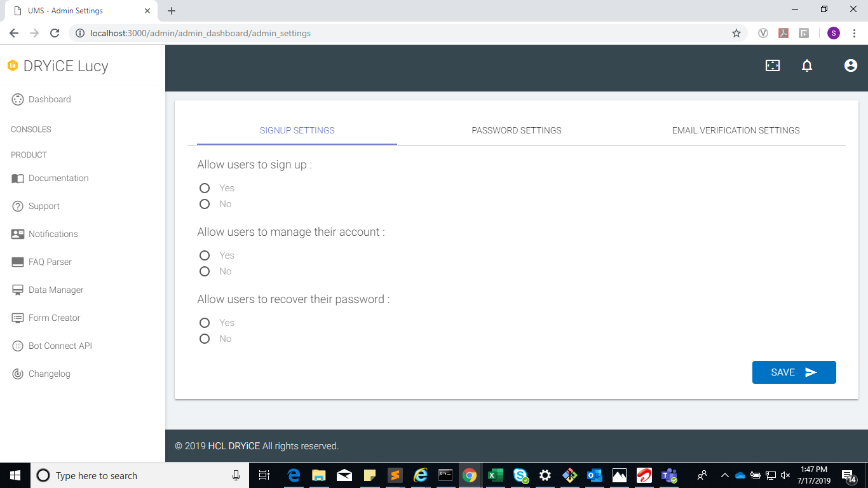Go to Support in the sidebar
This screenshot has width=868, height=488.
coord(36,206)
